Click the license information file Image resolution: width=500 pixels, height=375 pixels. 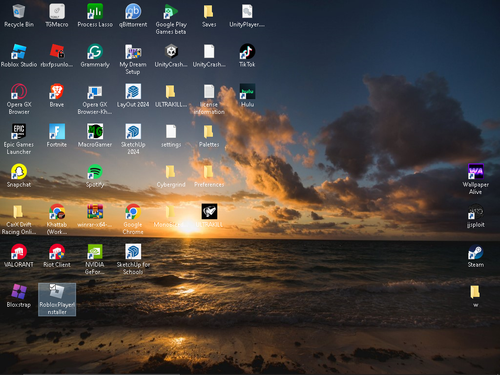click(x=209, y=92)
